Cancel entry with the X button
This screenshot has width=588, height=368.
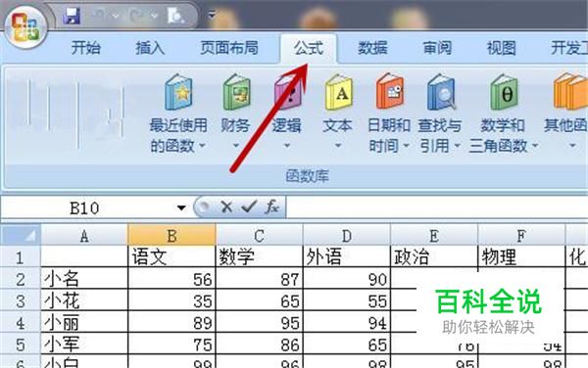(x=226, y=207)
